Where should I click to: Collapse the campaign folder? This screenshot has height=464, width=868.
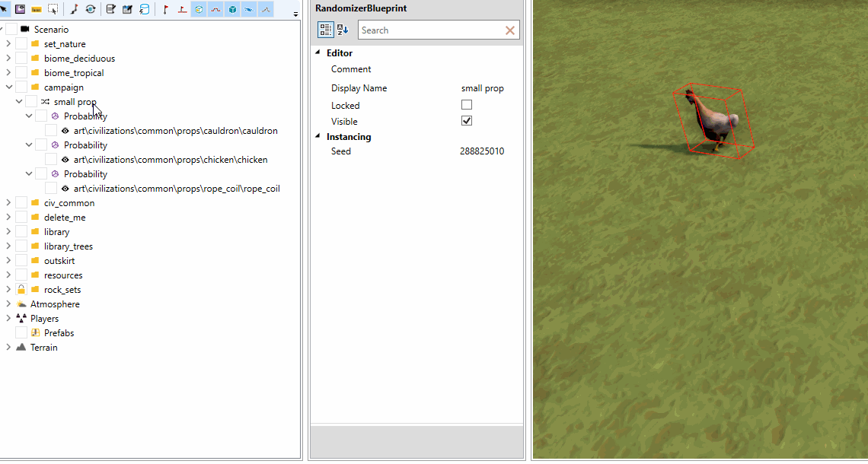[x=8, y=87]
